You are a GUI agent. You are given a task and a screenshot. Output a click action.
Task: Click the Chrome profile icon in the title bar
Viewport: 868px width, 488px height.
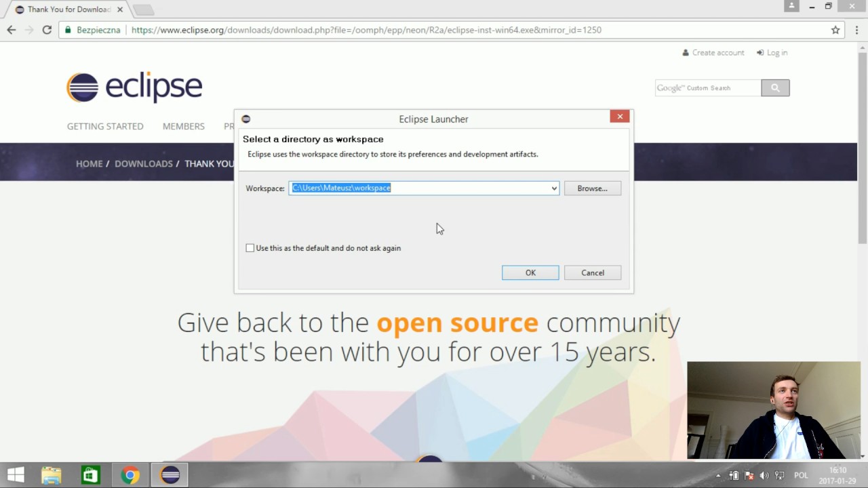pyautogui.click(x=791, y=6)
